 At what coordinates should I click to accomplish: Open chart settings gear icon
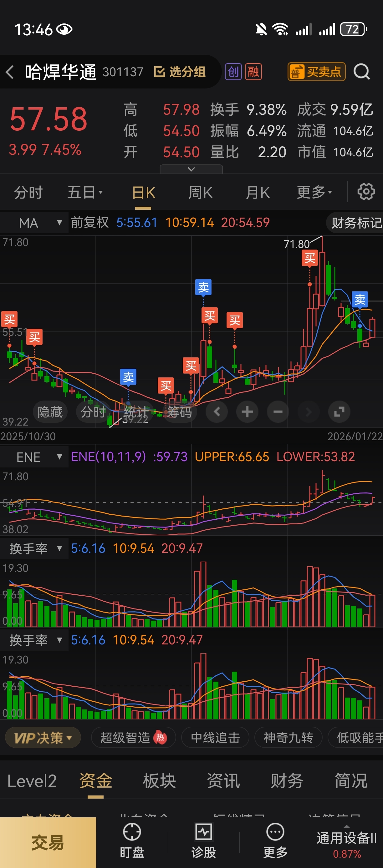pyautogui.click(x=366, y=192)
